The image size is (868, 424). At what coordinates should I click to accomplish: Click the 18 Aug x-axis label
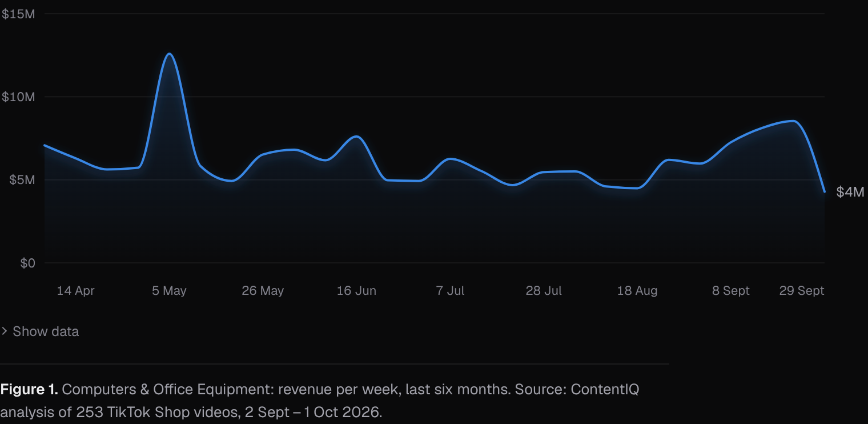pos(637,291)
